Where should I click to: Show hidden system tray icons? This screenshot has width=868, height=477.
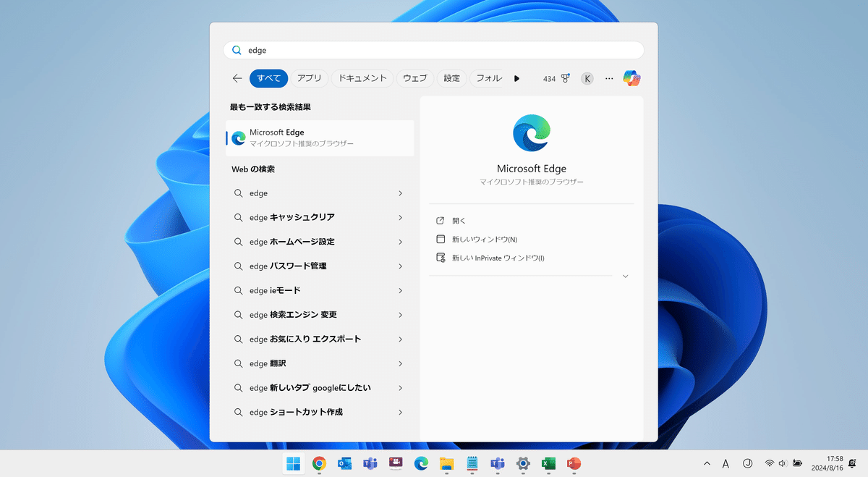click(x=707, y=463)
